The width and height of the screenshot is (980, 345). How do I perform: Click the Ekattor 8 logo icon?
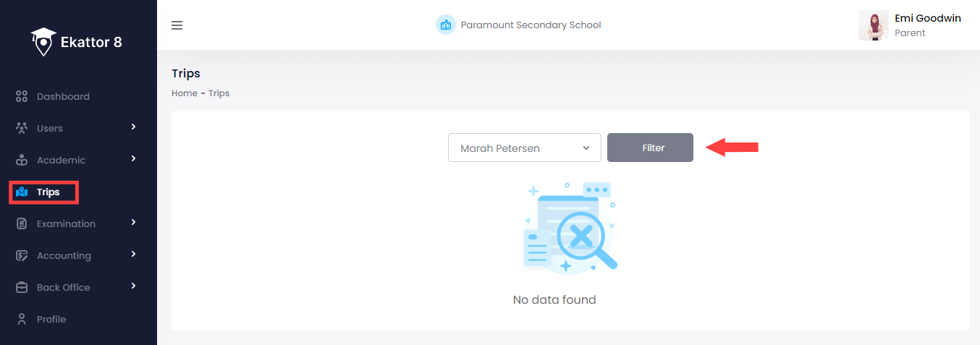(x=43, y=42)
